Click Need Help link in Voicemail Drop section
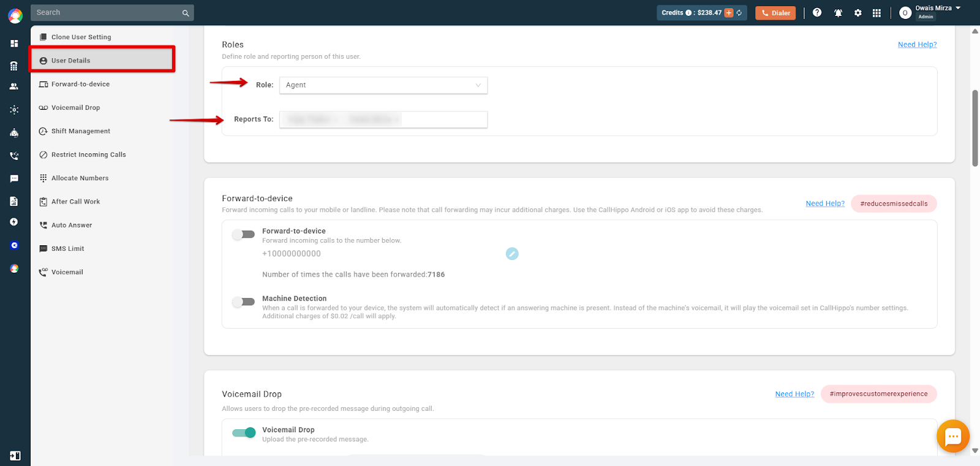Image resolution: width=980 pixels, height=466 pixels. [794, 394]
